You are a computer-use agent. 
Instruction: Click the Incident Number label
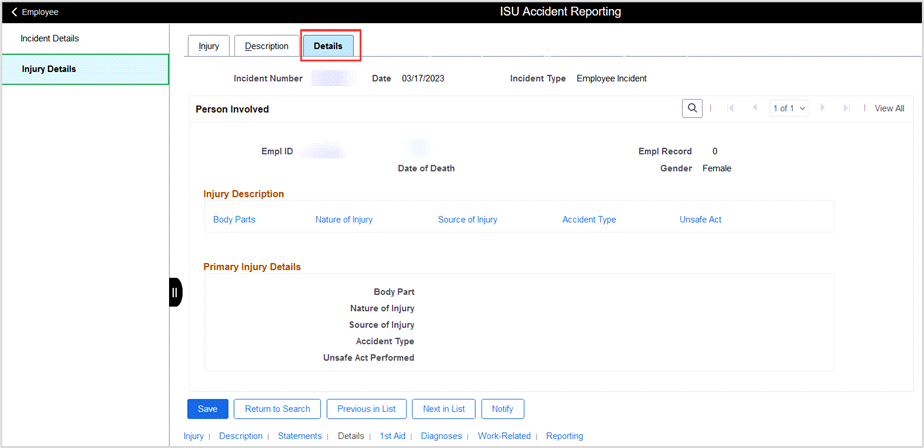pos(268,78)
